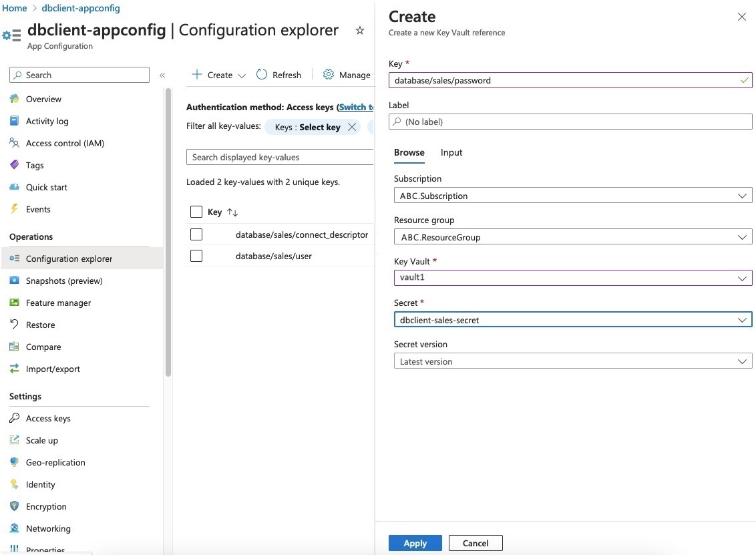Open the Subscription dropdown
756x555 pixels.
tap(573, 195)
